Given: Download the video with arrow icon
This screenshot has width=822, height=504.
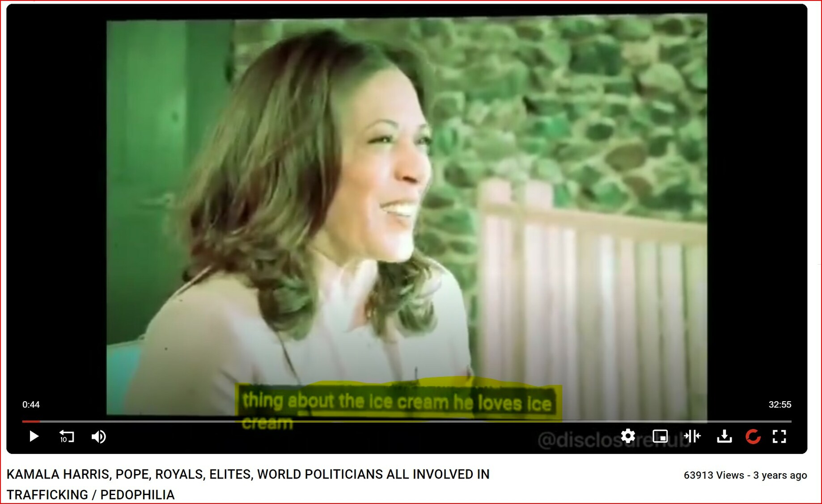Looking at the screenshot, I should coord(725,436).
